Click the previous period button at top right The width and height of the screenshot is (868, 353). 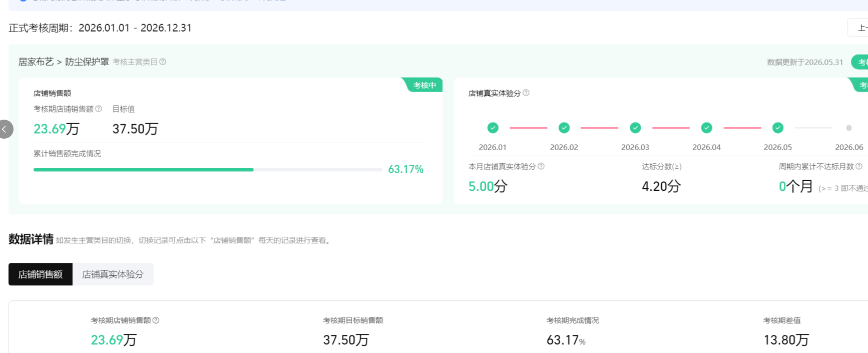pyautogui.click(x=858, y=28)
